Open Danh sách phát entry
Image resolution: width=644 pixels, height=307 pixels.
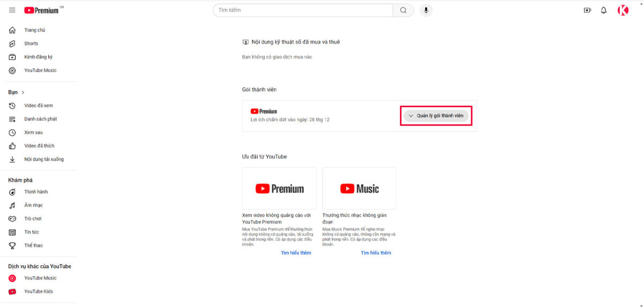[x=41, y=119]
